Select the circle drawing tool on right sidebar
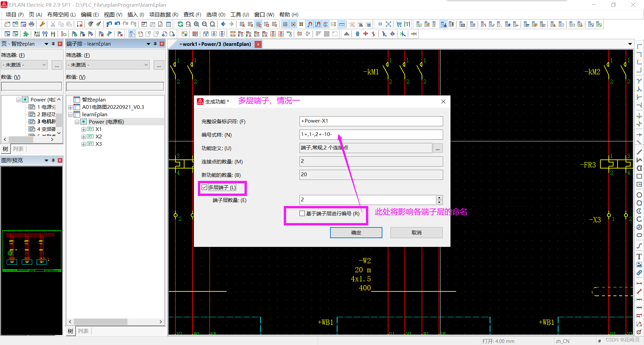644x345 pixels. point(639,195)
